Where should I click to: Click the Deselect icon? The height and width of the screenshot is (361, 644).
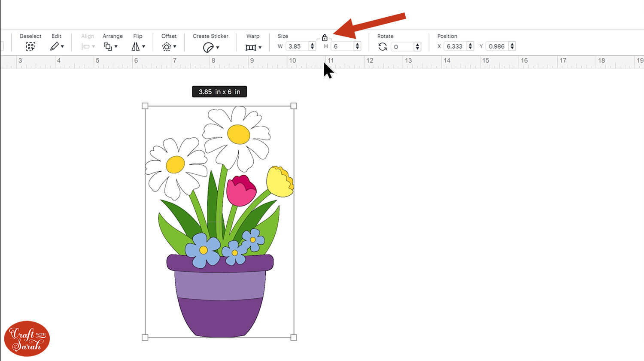pyautogui.click(x=30, y=46)
